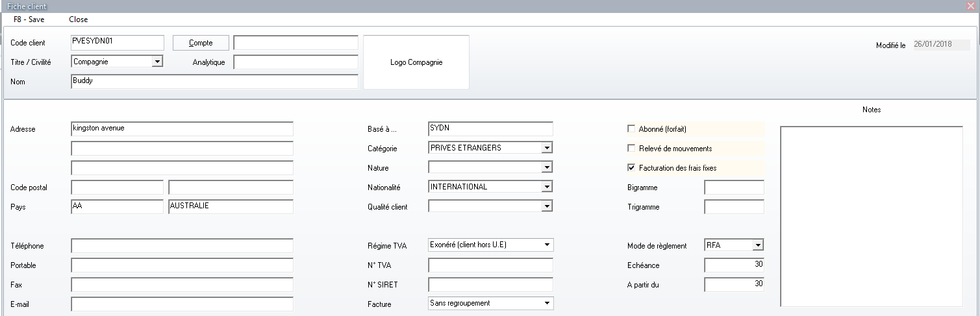The width and height of the screenshot is (980, 316).
Task: Expand the Catégorie dropdown list
Action: point(547,148)
